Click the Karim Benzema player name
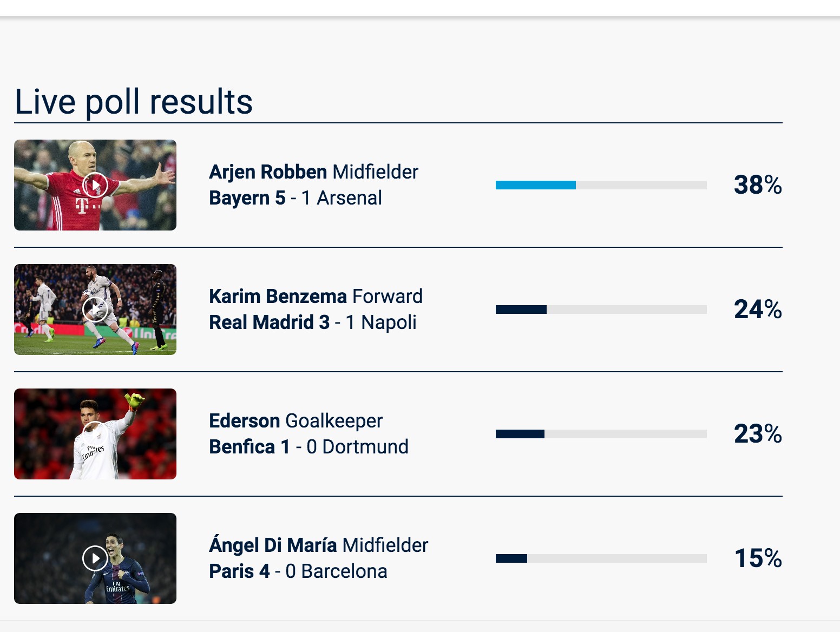 pyautogui.click(x=278, y=297)
